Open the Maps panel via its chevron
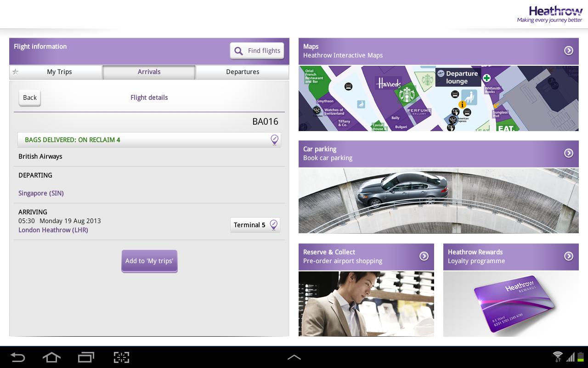Viewport: 588px width, 368px height. (569, 51)
